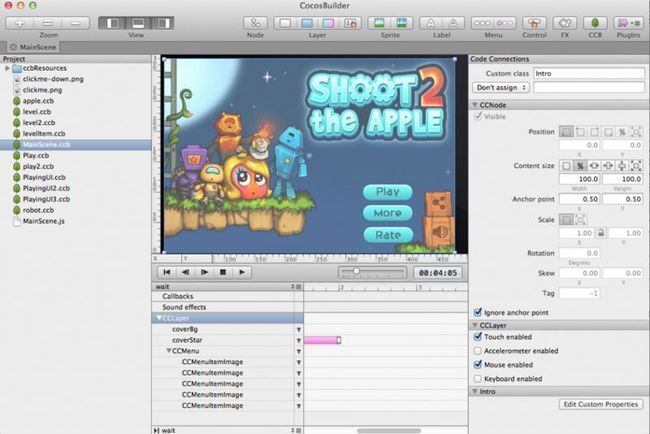Click the zoom in plus button
This screenshot has height=434, width=650.
19,23
